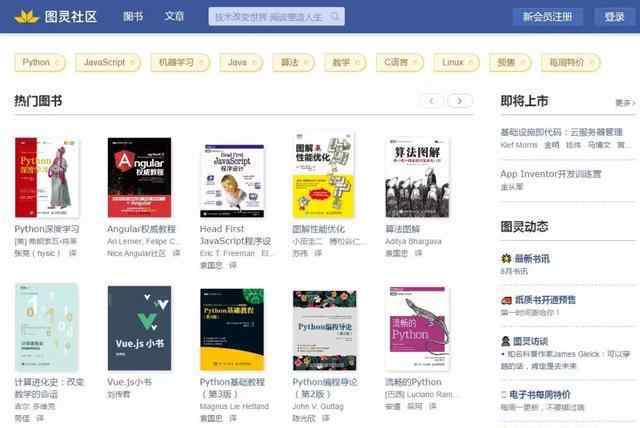
Task: Open the Python编程导论 book cover
Action: click(324, 330)
